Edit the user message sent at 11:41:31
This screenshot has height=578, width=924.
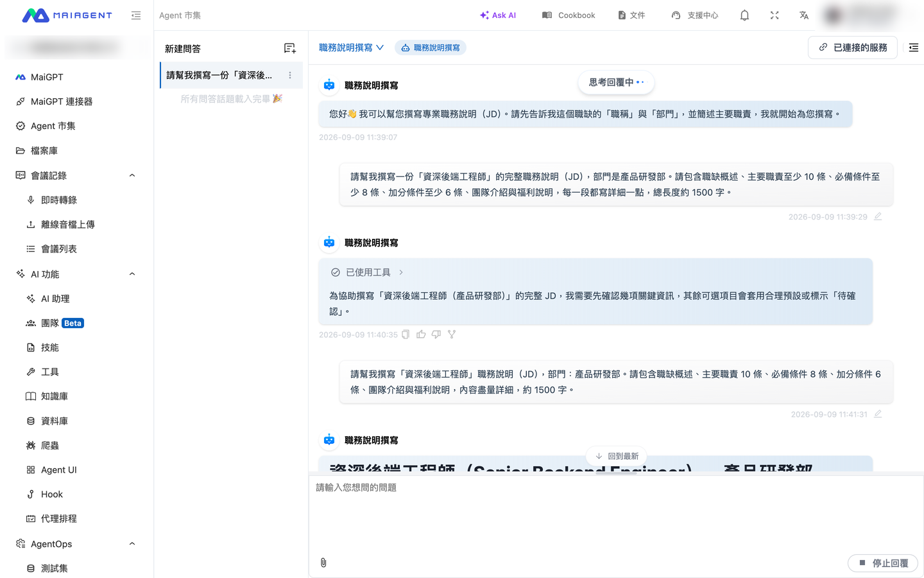(x=878, y=414)
